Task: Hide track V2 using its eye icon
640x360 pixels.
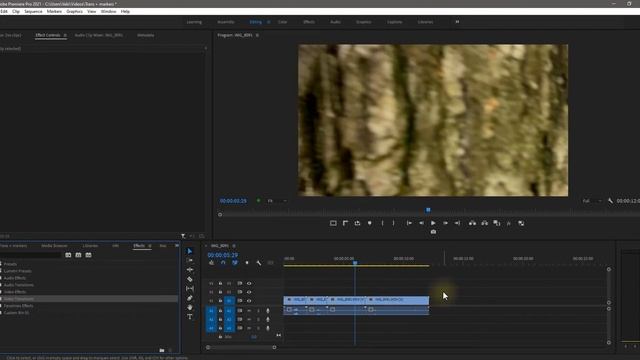Action: click(x=249, y=292)
